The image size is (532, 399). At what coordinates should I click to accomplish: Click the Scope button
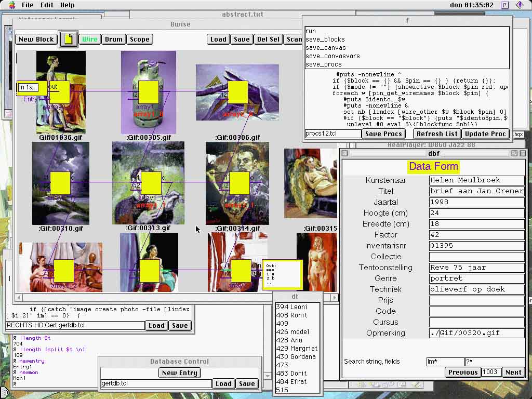click(140, 39)
